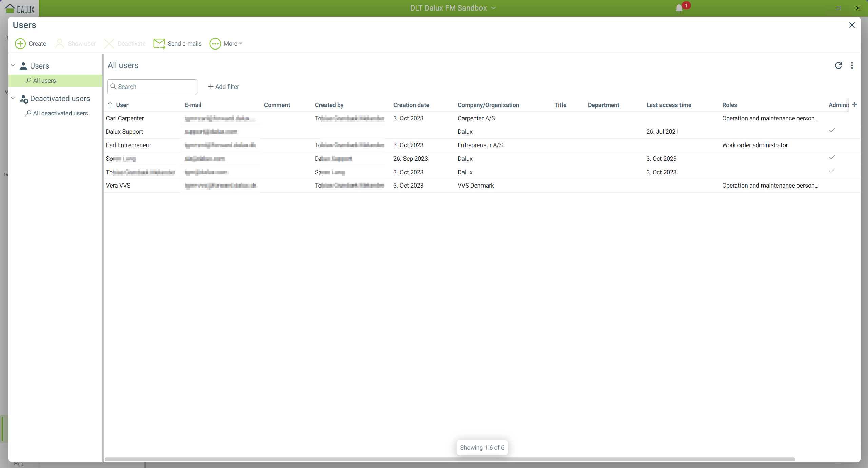Click the Search input field

click(x=156, y=87)
